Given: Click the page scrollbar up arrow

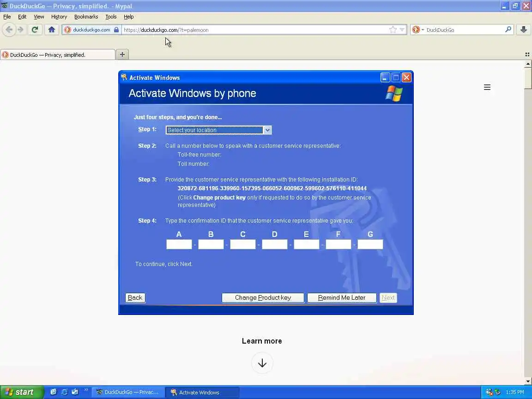Looking at the screenshot, I should pyautogui.click(x=528, y=64).
